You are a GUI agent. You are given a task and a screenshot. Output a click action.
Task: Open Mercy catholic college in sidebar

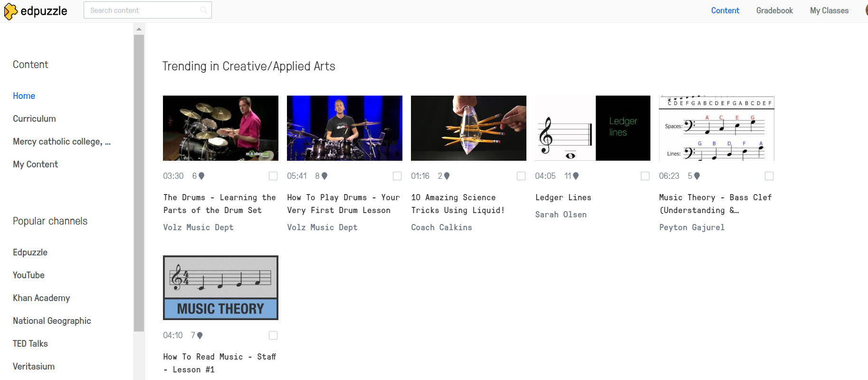point(62,141)
